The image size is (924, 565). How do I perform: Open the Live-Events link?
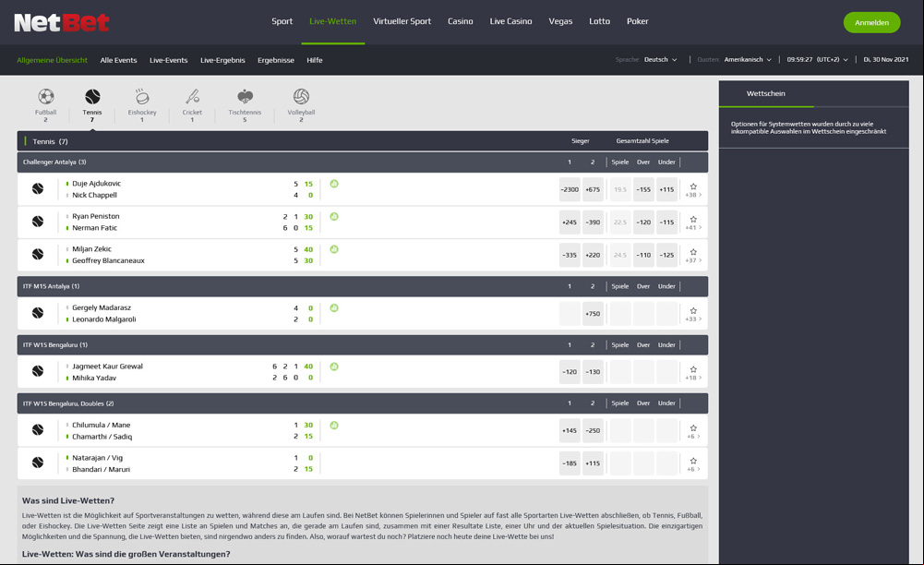coord(169,60)
